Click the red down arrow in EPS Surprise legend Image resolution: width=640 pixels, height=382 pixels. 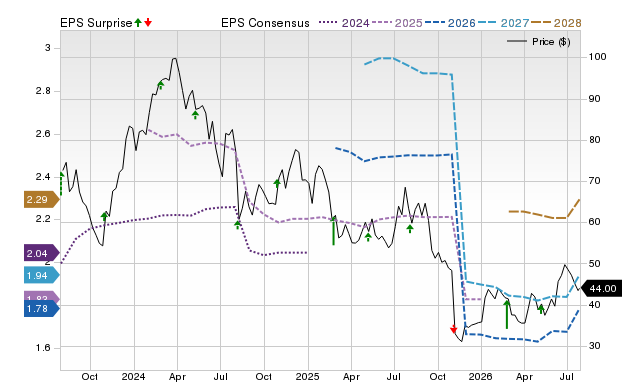pos(148,23)
